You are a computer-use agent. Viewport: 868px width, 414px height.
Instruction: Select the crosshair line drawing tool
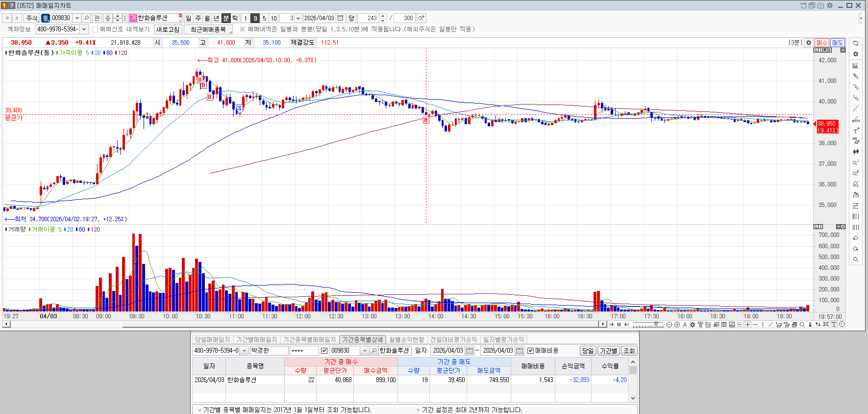pos(856,76)
